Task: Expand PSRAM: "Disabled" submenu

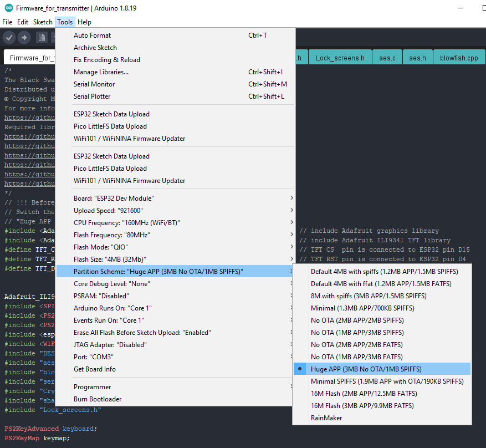Action: coord(175,296)
